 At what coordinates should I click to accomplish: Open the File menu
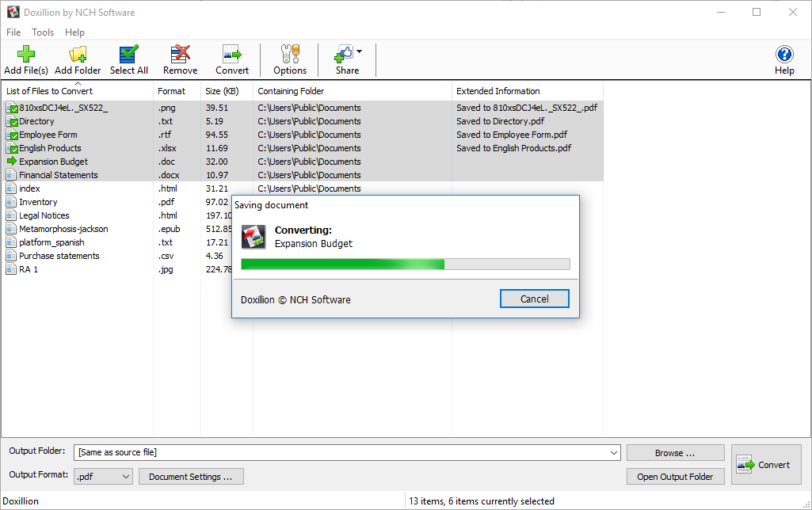pos(13,32)
